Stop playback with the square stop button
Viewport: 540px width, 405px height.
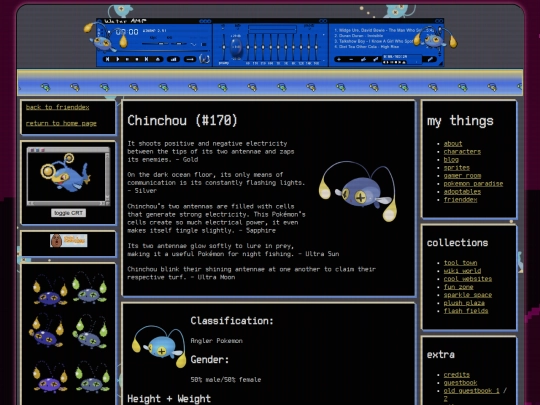pyautogui.click(x=137, y=59)
